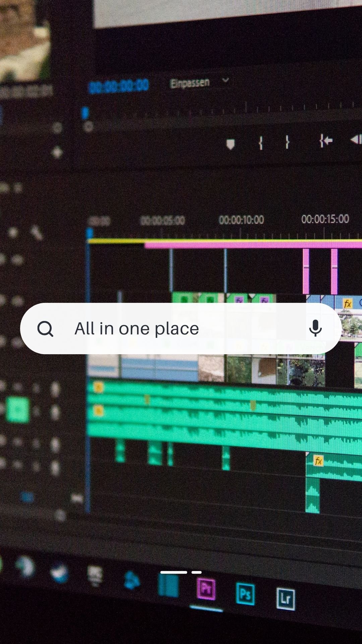
Task: Click the Step Back one frame icon
Action: coord(356,140)
